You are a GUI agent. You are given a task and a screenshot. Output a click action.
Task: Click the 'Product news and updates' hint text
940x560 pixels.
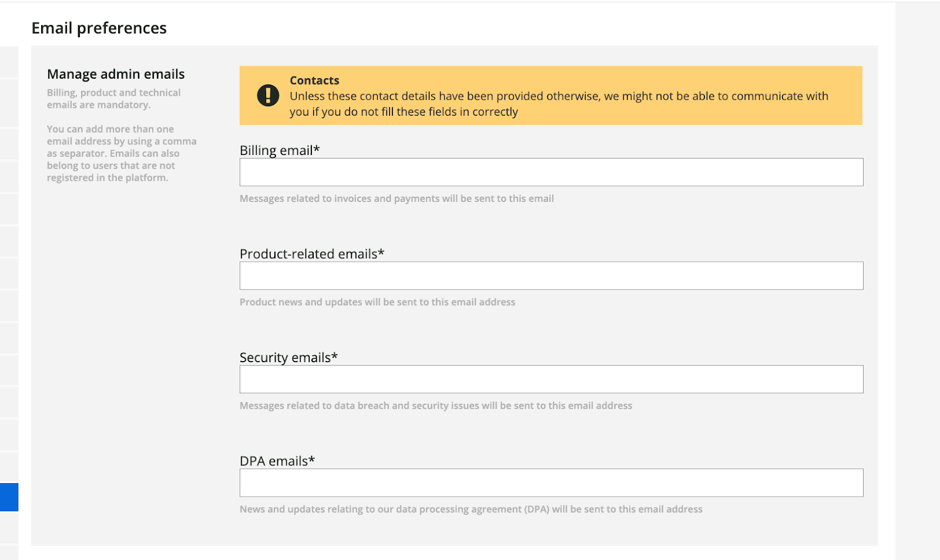click(377, 302)
